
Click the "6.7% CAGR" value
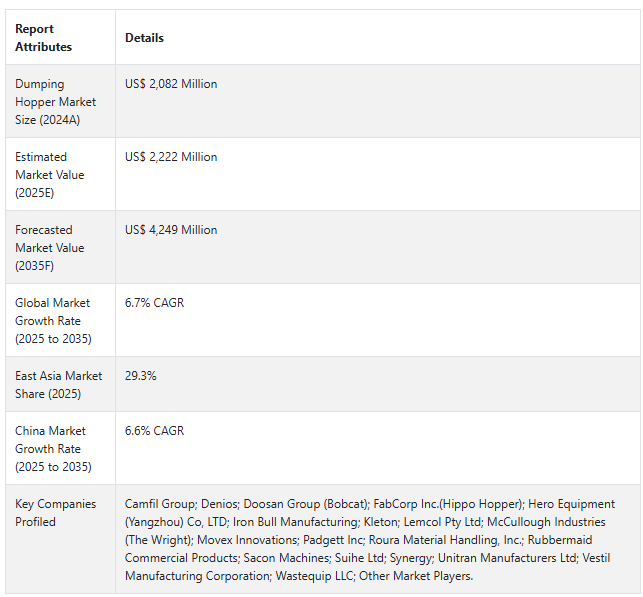point(154,303)
